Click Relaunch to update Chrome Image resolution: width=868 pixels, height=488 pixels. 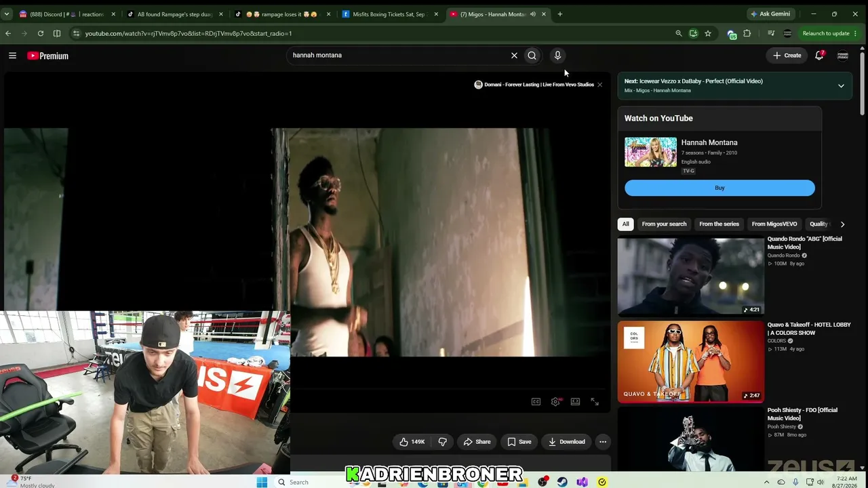(830, 33)
